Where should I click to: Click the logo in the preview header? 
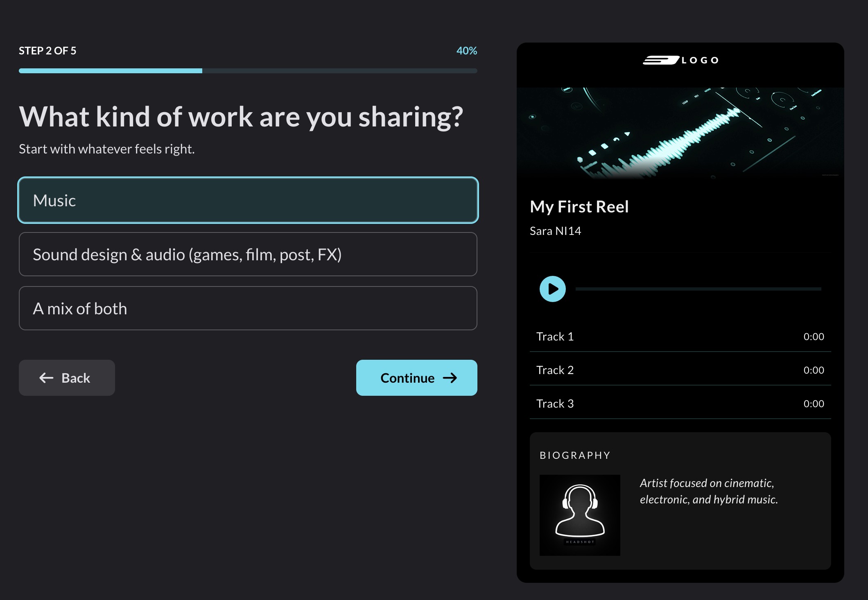[x=680, y=60]
